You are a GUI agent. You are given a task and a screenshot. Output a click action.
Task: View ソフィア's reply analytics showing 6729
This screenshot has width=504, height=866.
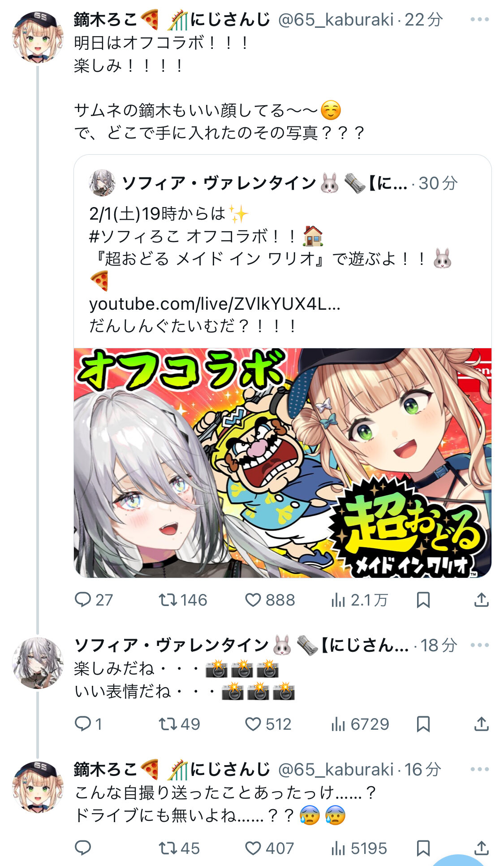tap(360, 724)
